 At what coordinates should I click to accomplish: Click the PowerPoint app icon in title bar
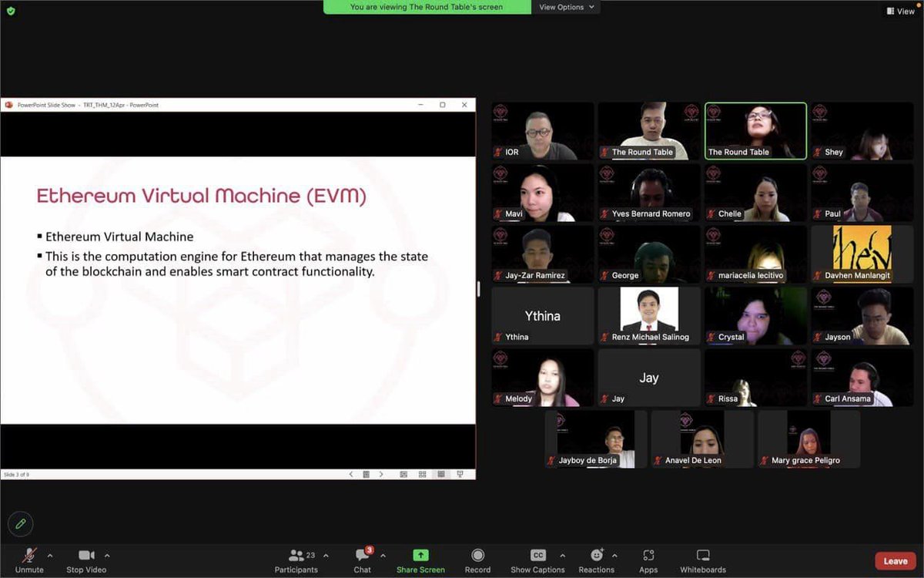point(8,105)
